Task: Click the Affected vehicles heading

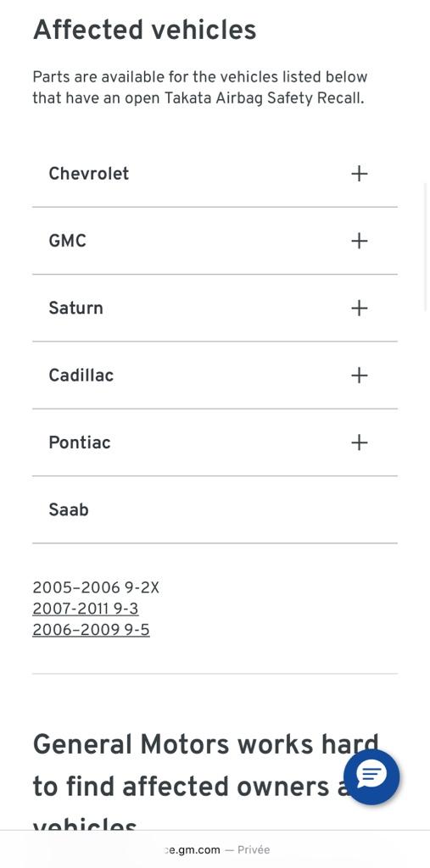Action: pos(145,30)
